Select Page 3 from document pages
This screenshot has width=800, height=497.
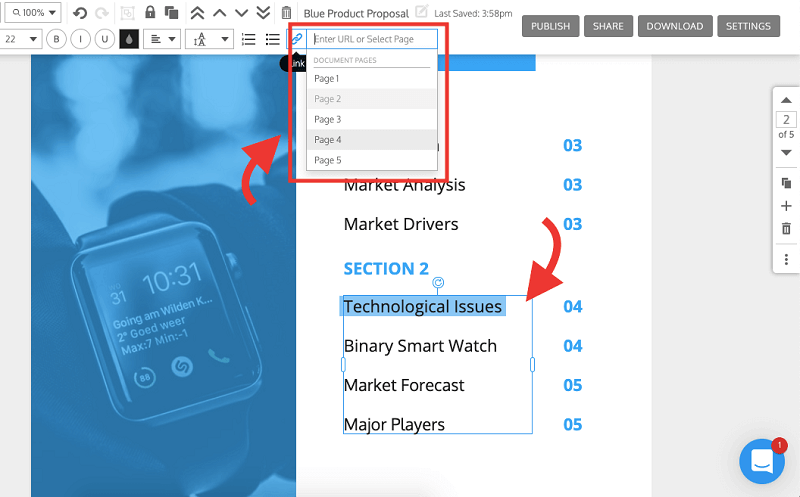click(x=372, y=119)
